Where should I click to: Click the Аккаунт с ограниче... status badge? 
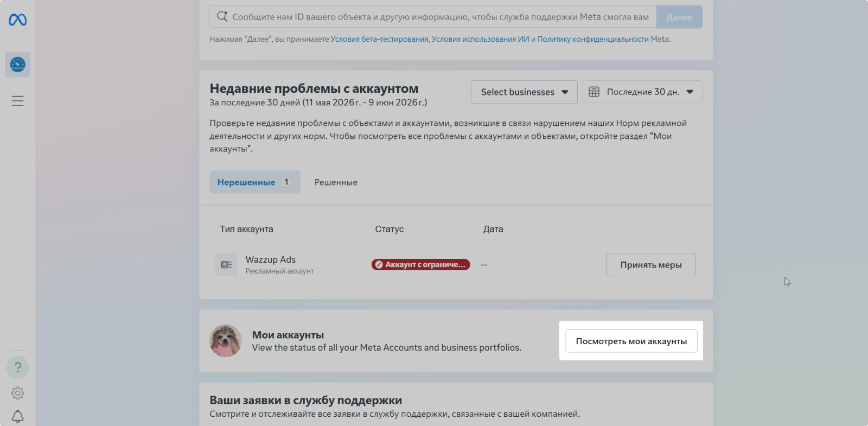(420, 265)
